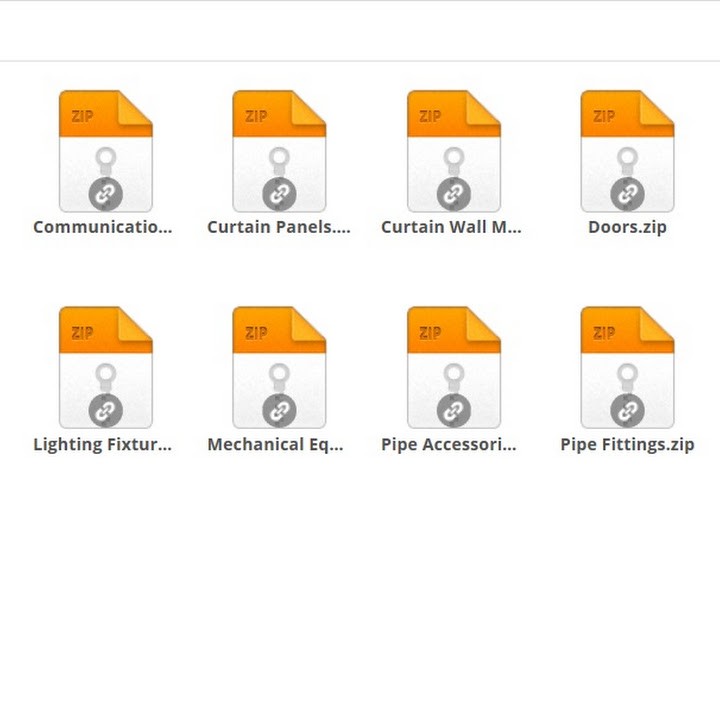Click the Pipe Accessori... file name
The height and width of the screenshot is (720, 720).
pos(449,444)
